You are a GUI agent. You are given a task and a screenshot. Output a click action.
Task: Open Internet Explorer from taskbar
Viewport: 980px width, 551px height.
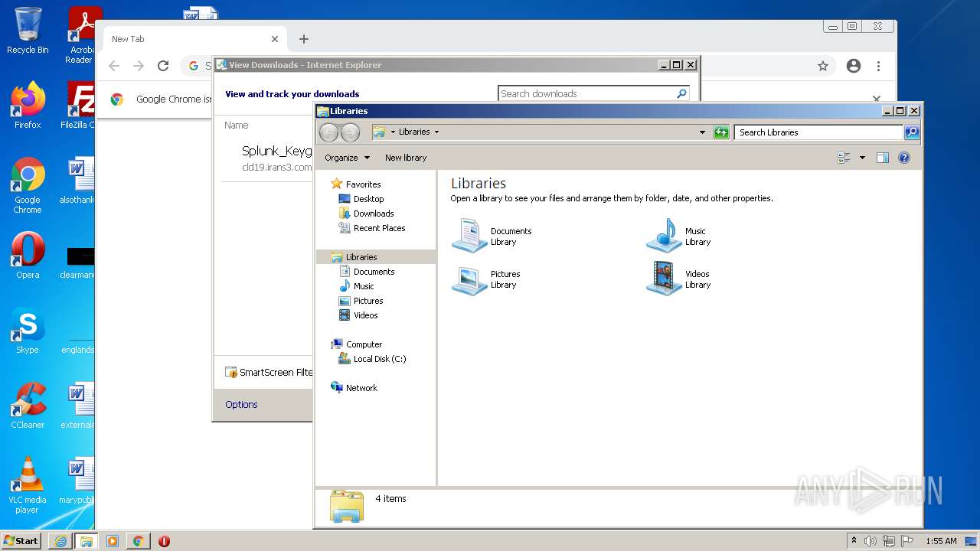pyautogui.click(x=60, y=541)
